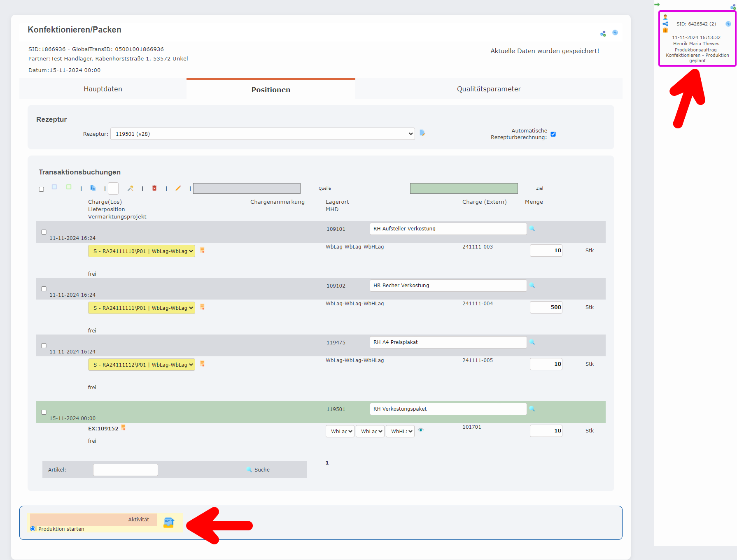Switch to the Hauptdaten tab
The width and height of the screenshot is (737, 560).
point(103,89)
